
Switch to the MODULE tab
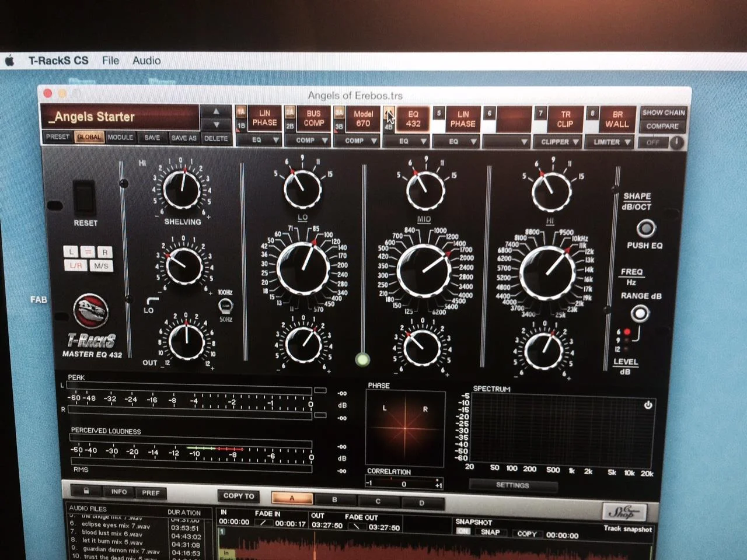(120, 137)
